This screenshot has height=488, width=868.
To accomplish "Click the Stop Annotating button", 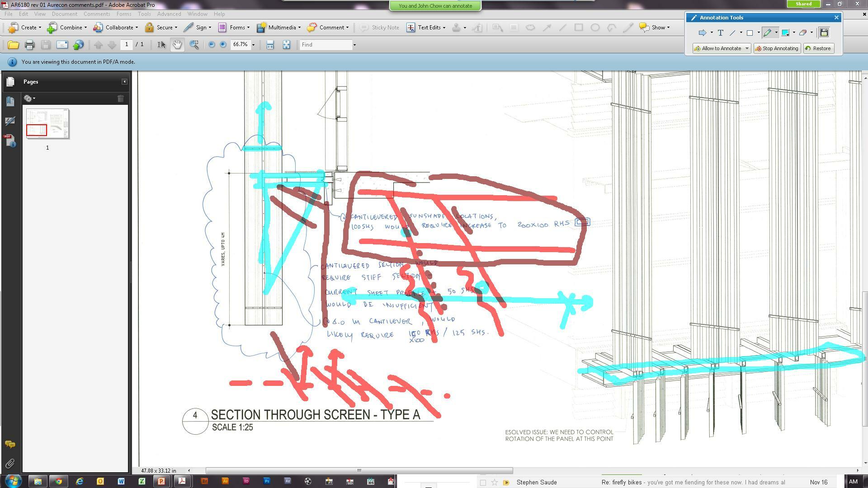I will pos(777,48).
